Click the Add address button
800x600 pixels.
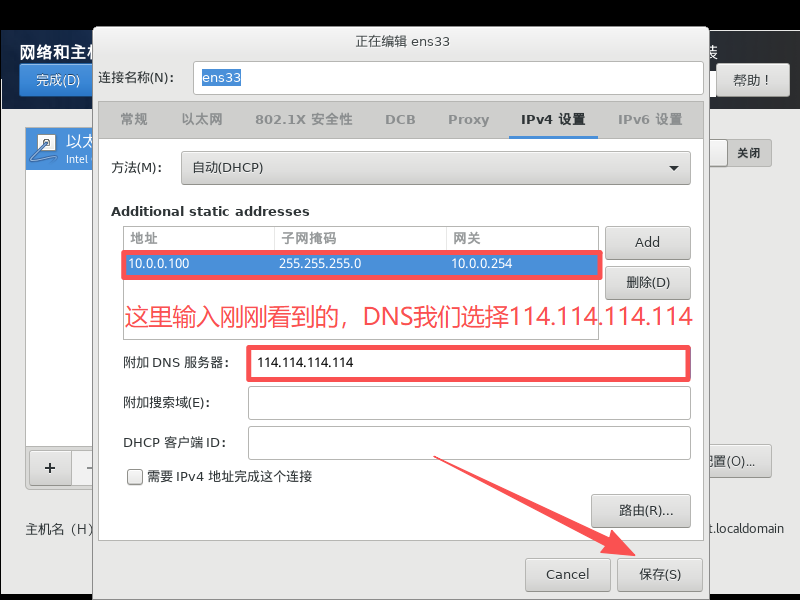647,242
